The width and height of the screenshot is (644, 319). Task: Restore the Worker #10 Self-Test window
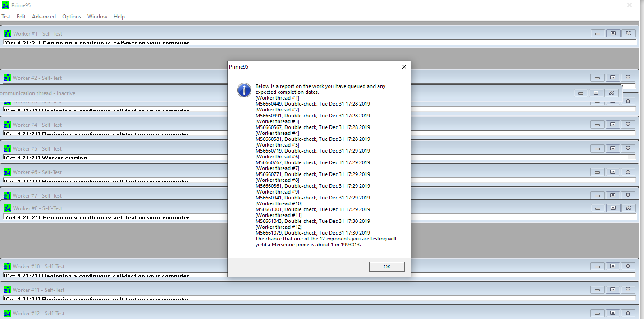[x=613, y=266]
